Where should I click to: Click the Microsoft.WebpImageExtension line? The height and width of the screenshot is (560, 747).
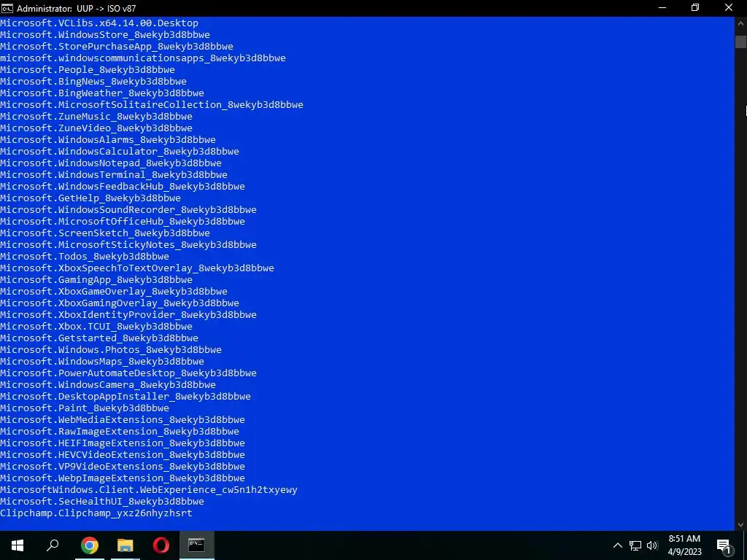pyautogui.click(x=123, y=478)
